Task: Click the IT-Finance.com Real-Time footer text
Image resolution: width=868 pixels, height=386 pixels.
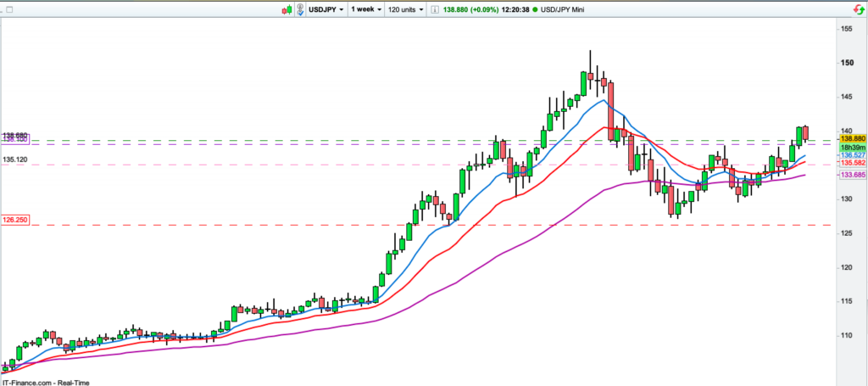Action: coord(45,382)
